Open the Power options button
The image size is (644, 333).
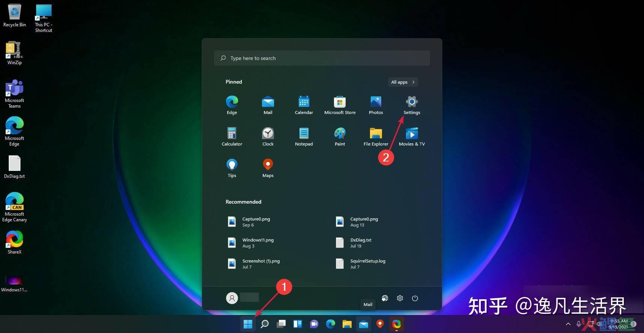coord(415,298)
